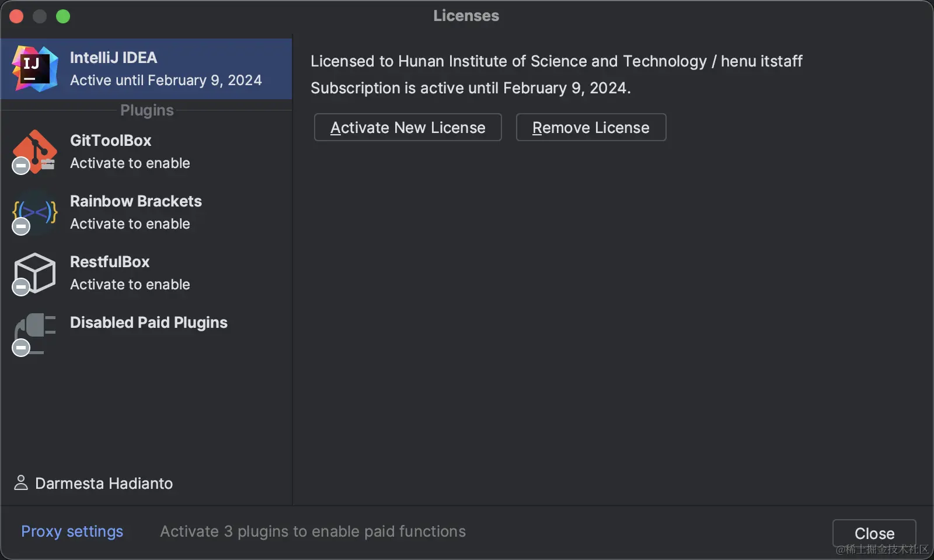Open the Proxy settings link
This screenshot has height=560, width=934.
[x=72, y=531]
